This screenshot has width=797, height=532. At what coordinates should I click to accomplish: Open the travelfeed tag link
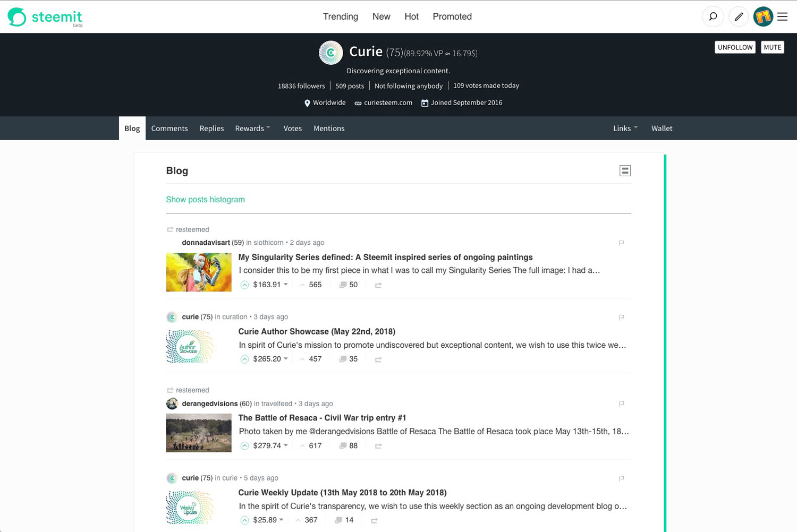pyautogui.click(x=277, y=404)
